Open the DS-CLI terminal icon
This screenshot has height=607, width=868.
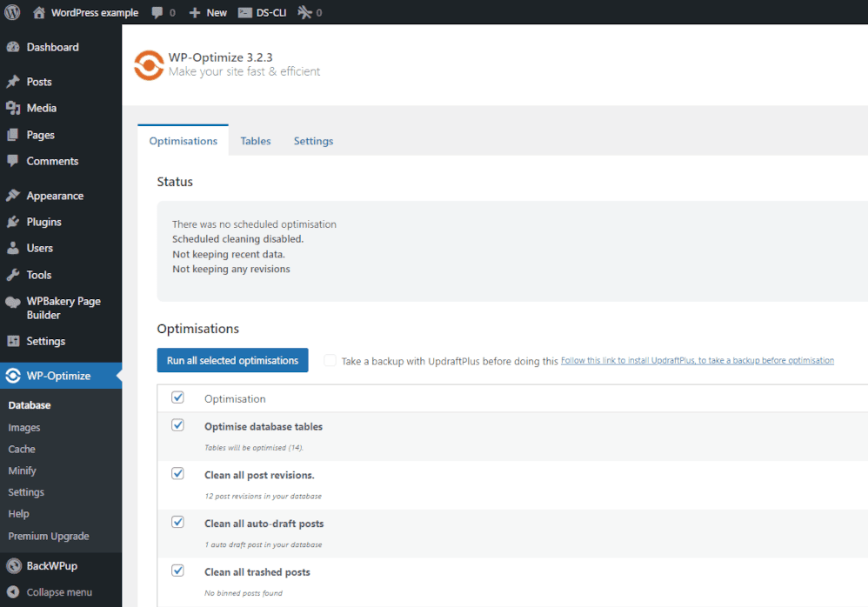pyautogui.click(x=245, y=13)
